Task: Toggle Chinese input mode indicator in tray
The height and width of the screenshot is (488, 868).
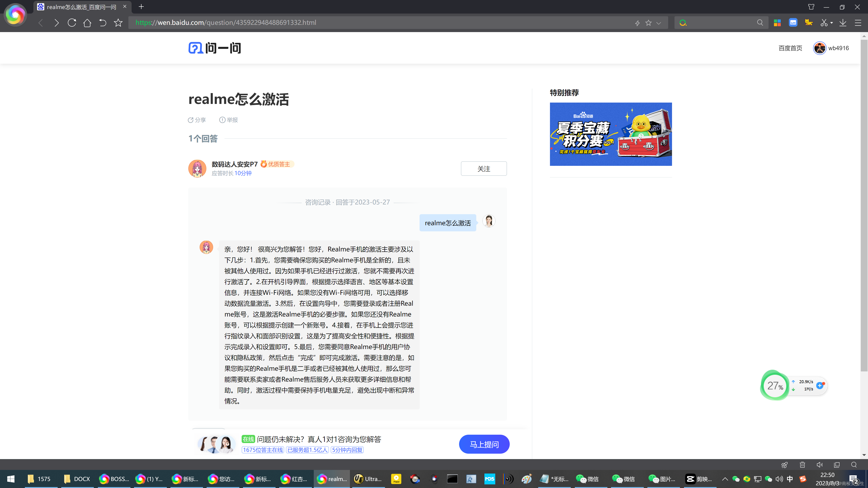Action: point(790,479)
